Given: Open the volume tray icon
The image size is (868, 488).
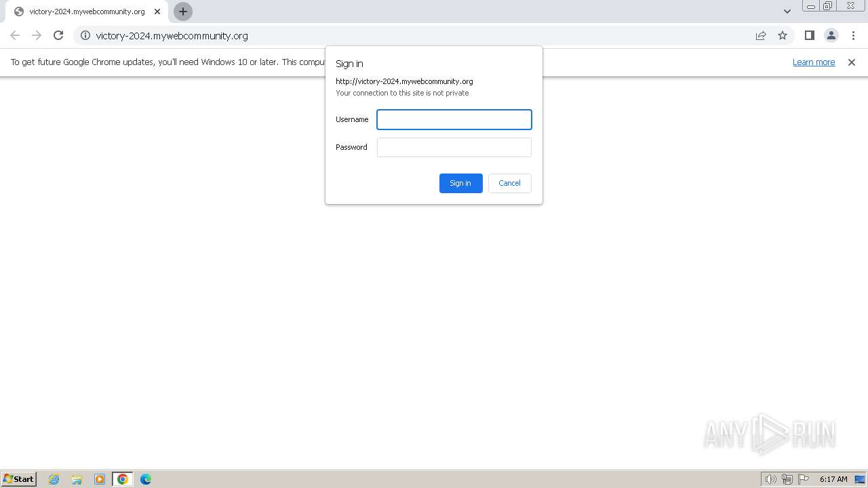Looking at the screenshot, I should pos(770,479).
